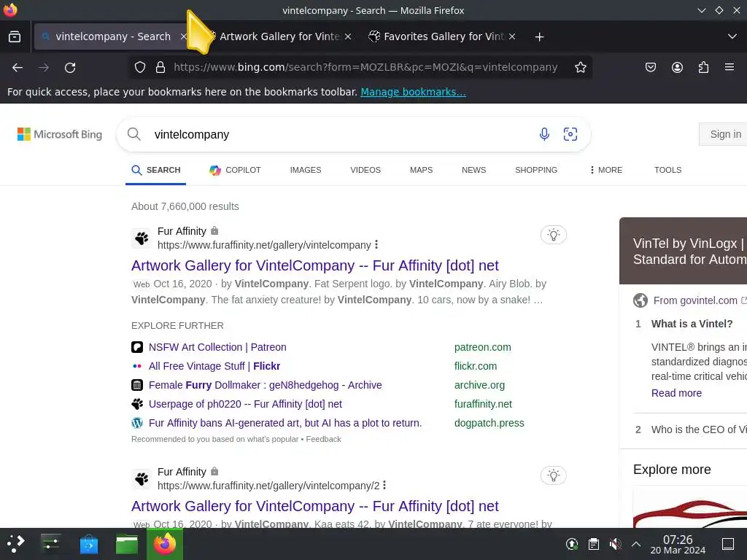The height and width of the screenshot is (560, 747).
Task: Close the Artwork Gallery tab
Action: [348, 36]
